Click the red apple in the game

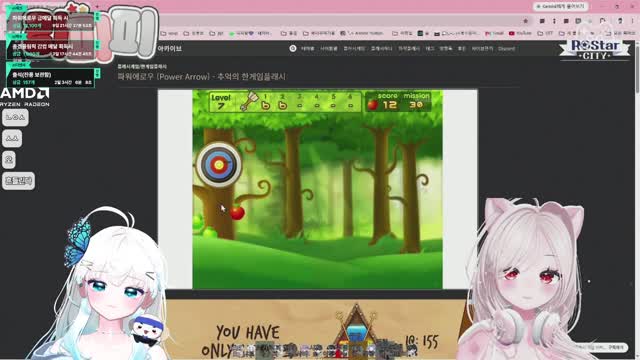[x=237, y=213]
